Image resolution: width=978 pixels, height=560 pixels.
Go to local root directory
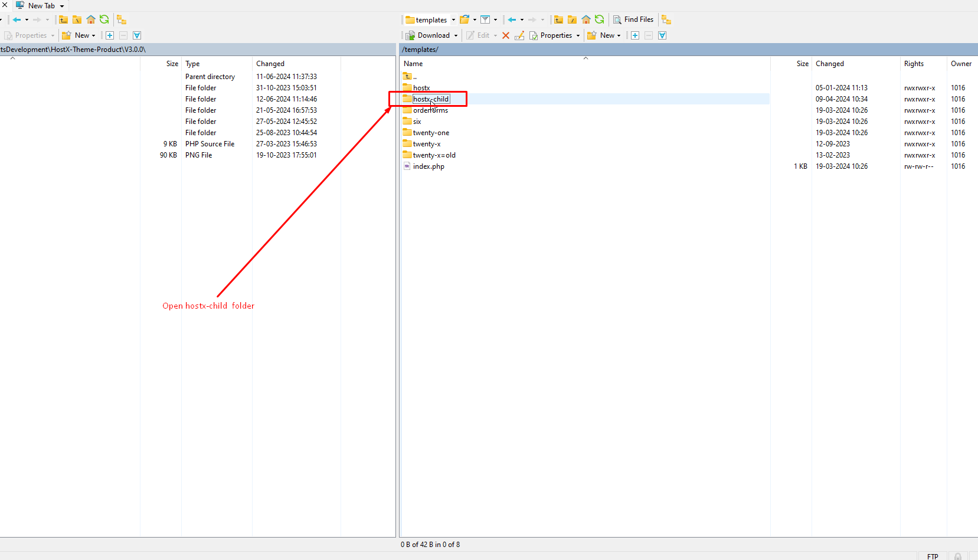click(77, 19)
